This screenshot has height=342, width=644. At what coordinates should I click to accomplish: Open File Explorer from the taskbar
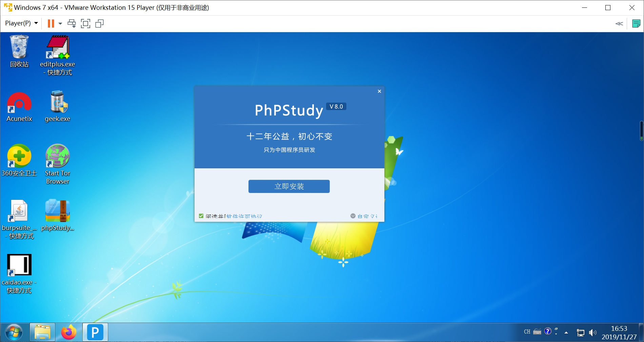click(42, 332)
